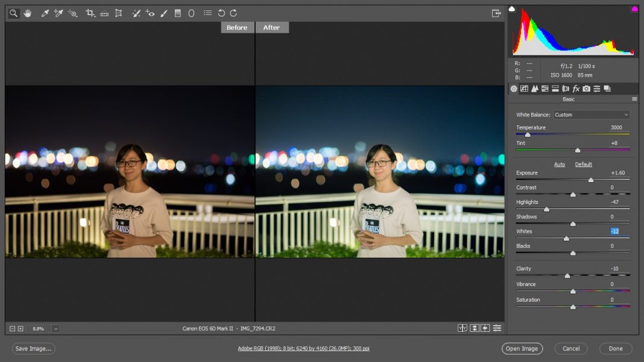Click the Vibrance slider handle
This screenshot has width=644, height=362.
[573, 291]
